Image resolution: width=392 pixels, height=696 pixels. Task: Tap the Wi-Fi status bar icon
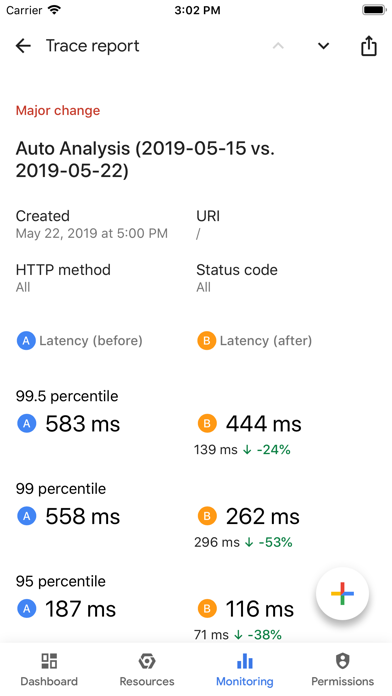(x=55, y=10)
